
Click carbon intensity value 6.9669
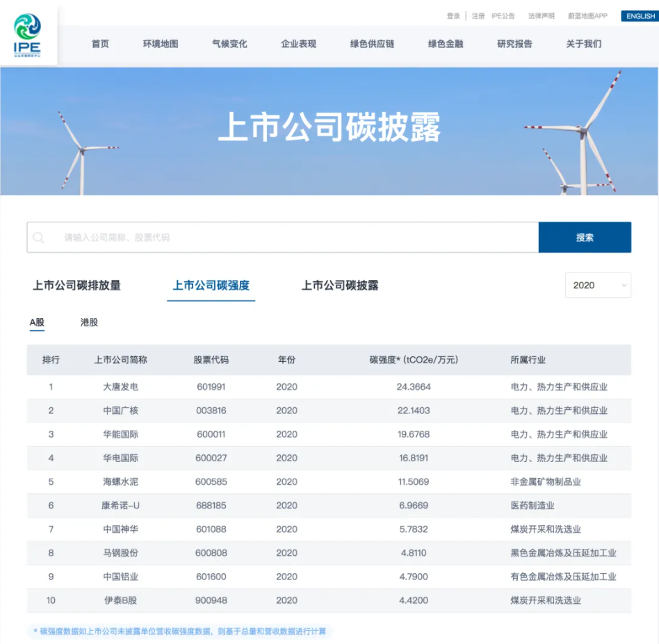pos(414,505)
